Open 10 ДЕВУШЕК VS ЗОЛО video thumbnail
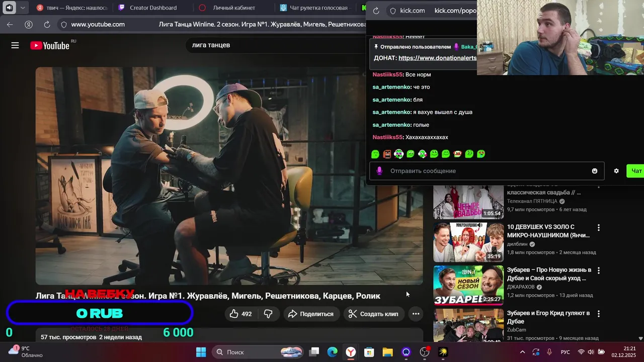The height and width of the screenshot is (362, 644). coord(468,242)
